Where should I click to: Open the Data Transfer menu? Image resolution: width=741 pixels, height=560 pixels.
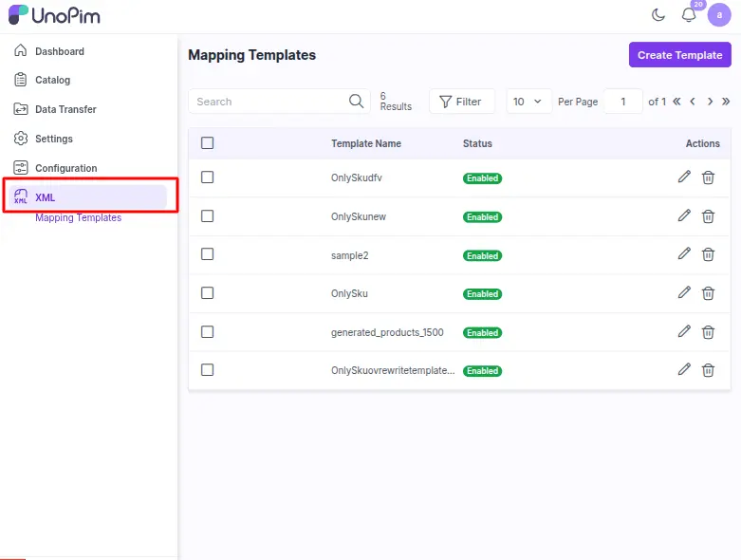(x=65, y=109)
